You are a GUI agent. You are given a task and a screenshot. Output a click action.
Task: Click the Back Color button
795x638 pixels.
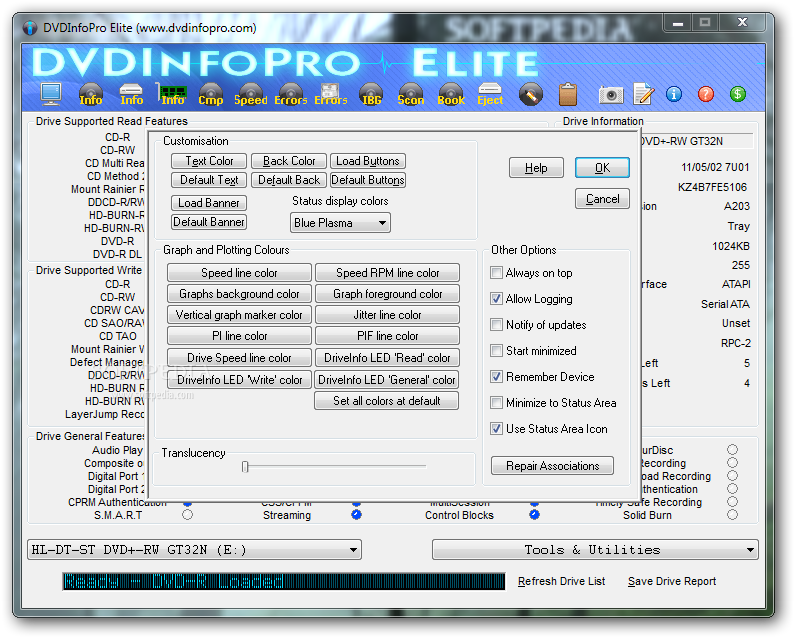tap(289, 161)
